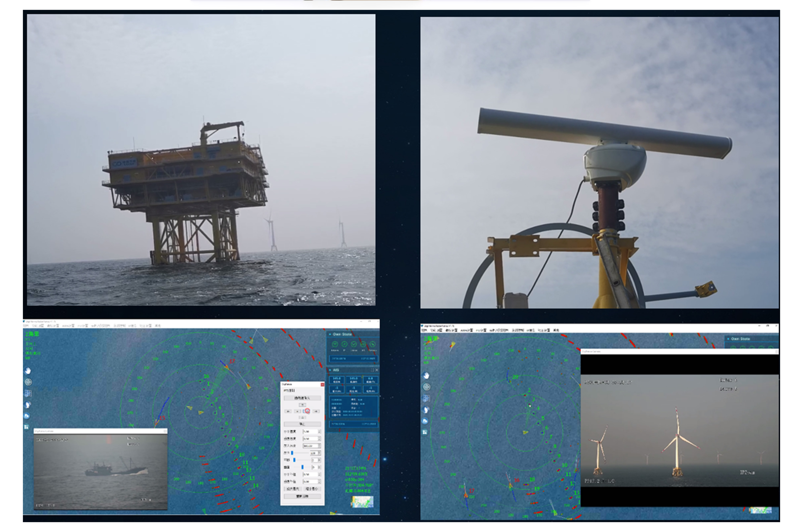Screen dimensions: 803x532
Task: Click the grid icon in left radar sidebar
Action: (x=28, y=393)
